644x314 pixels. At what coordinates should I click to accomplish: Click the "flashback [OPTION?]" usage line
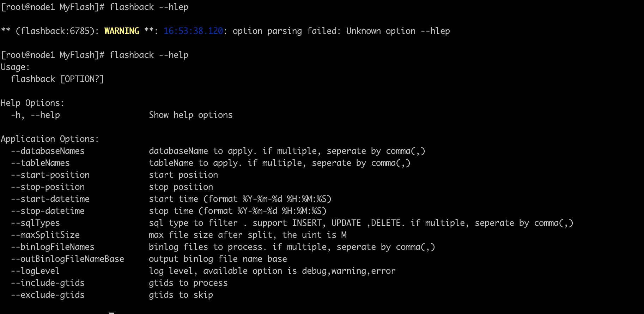click(57, 79)
